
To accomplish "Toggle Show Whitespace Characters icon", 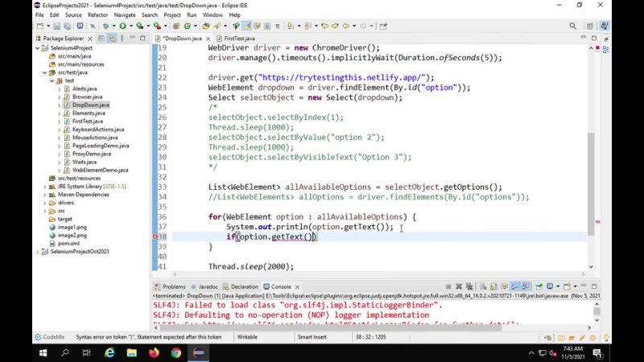I will point(278,26).
